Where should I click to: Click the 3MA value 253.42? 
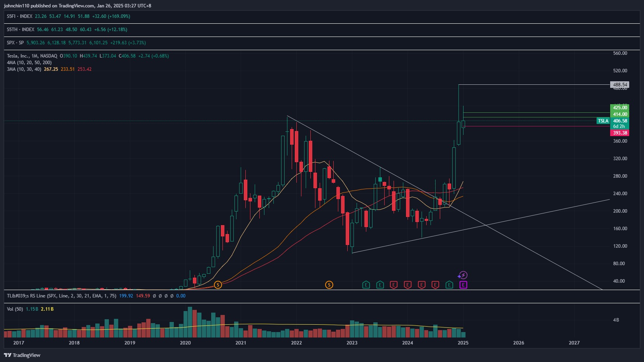84,69
